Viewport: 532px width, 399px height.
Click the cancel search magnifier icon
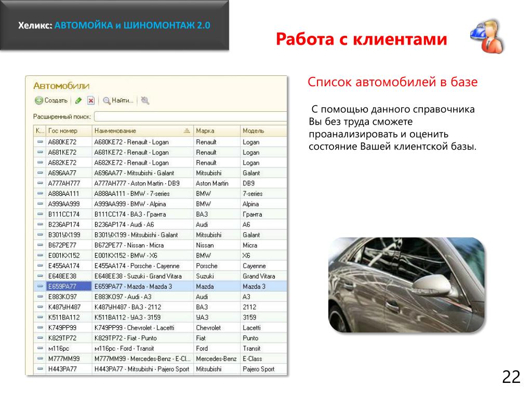pyautogui.click(x=145, y=100)
